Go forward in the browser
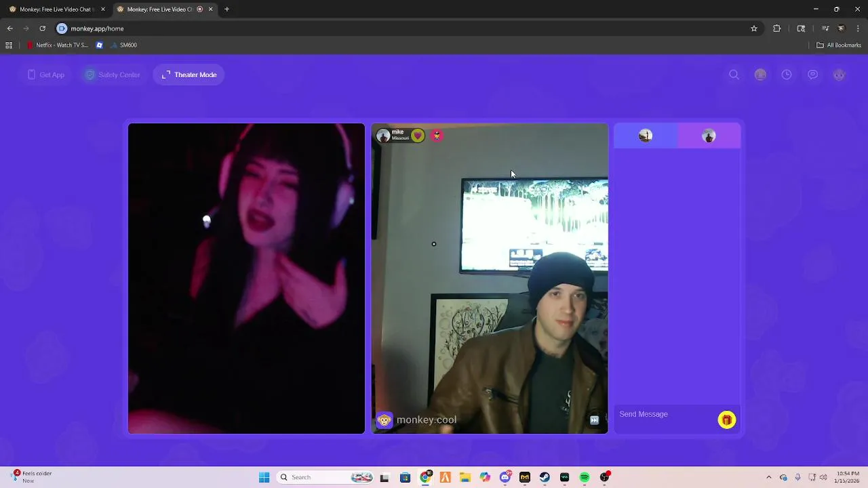Screen dimensions: 868x488 (26, 28)
